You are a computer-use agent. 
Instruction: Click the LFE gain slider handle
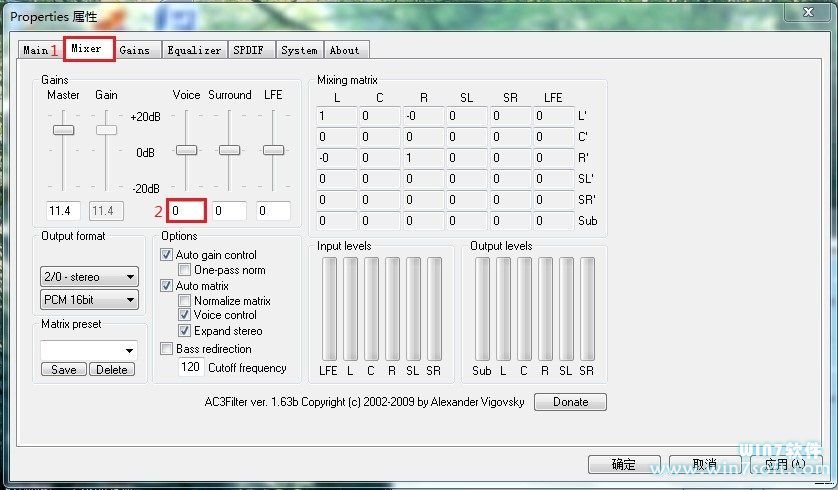[273, 150]
